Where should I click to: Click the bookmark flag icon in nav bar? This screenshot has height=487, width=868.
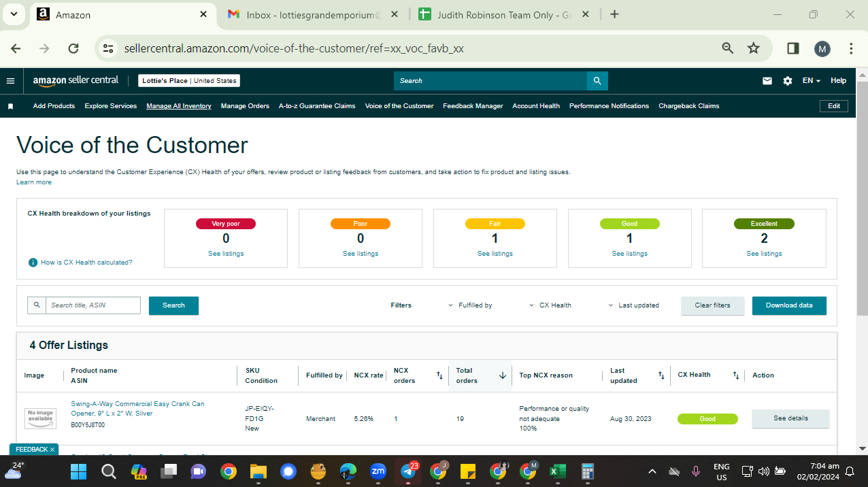click(x=10, y=106)
